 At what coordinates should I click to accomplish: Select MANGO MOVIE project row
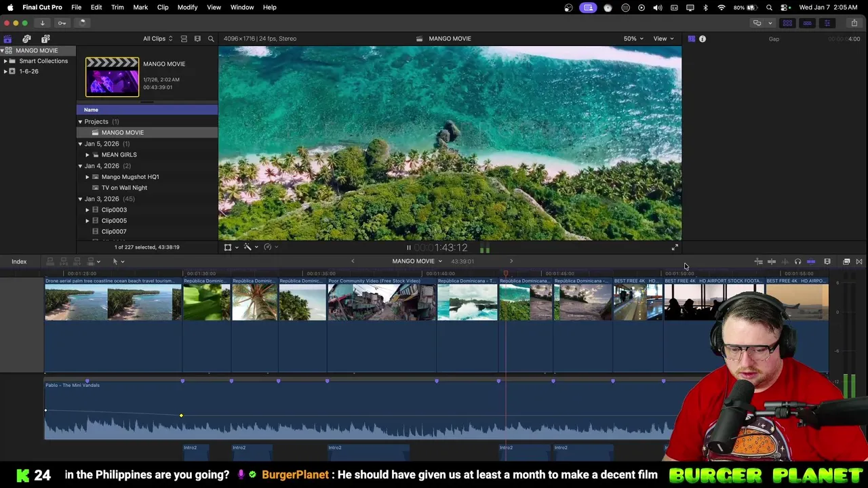point(147,132)
